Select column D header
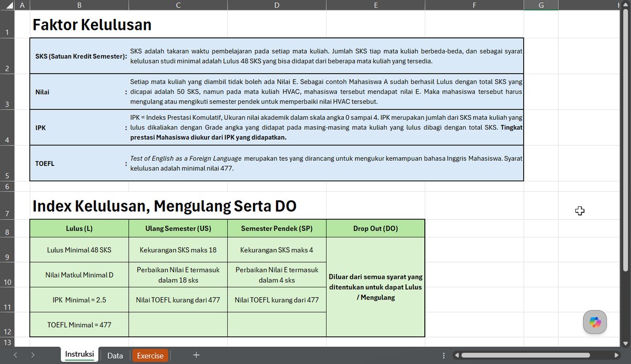Viewport: 631px width, 364px height. (277, 5)
